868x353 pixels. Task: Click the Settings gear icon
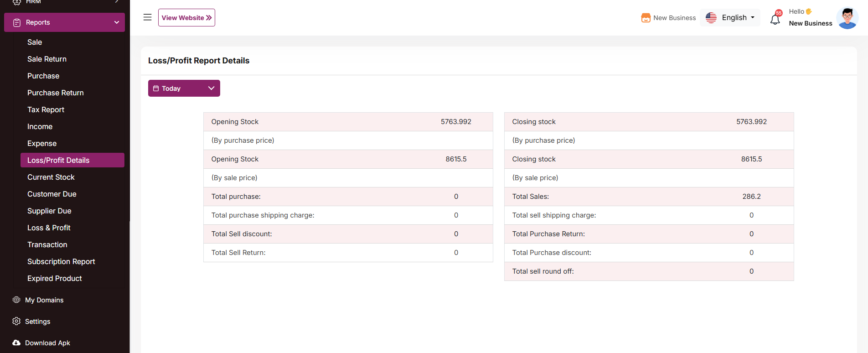(16, 321)
